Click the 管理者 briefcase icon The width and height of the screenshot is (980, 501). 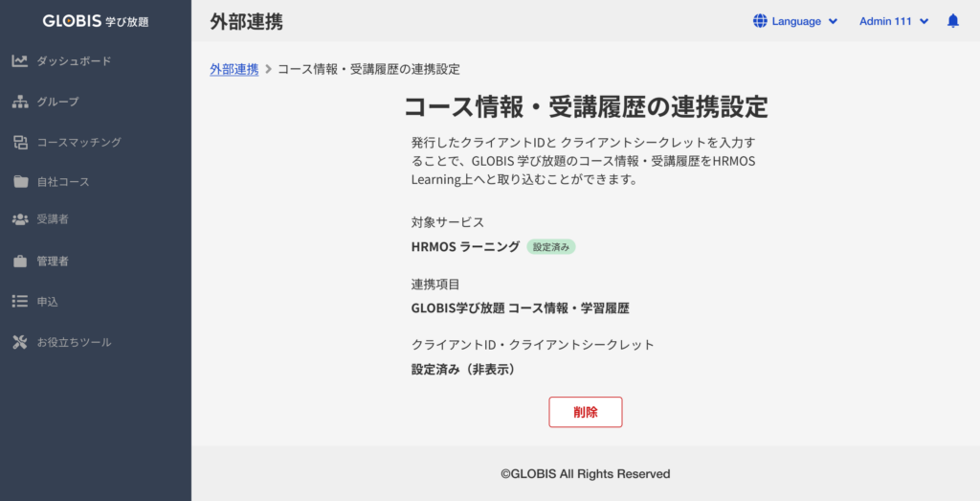(x=19, y=261)
